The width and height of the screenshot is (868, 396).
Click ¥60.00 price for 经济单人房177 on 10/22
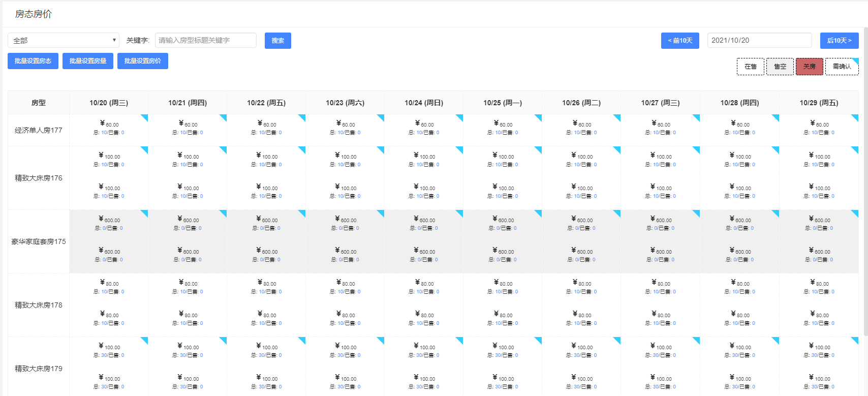267,124
